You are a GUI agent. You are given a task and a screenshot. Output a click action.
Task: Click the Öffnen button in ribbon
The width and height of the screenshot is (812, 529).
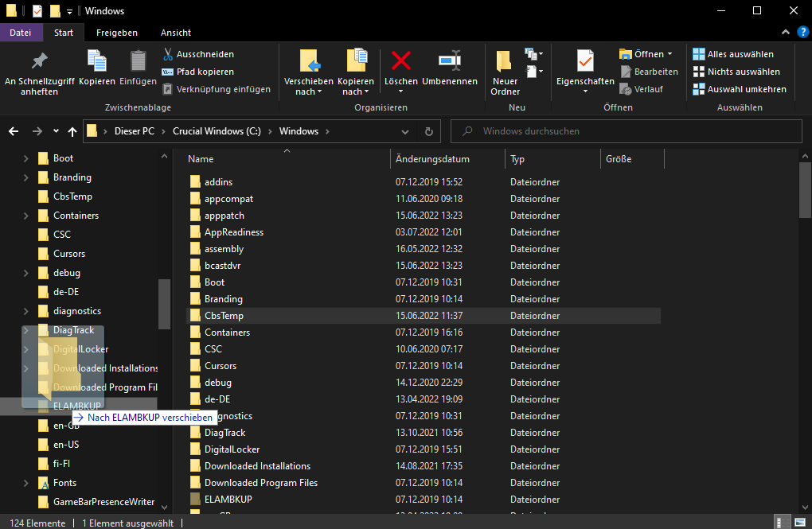pyautogui.click(x=646, y=54)
